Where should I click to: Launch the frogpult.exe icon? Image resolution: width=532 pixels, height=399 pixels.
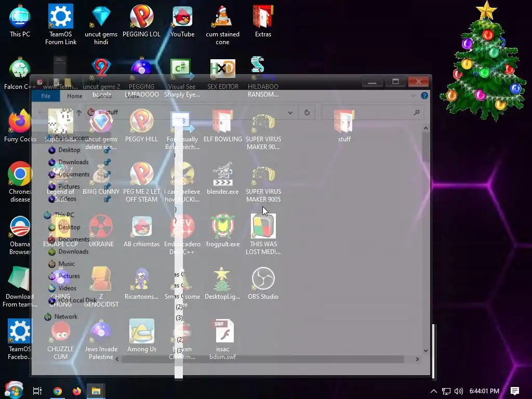click(222, 226)
